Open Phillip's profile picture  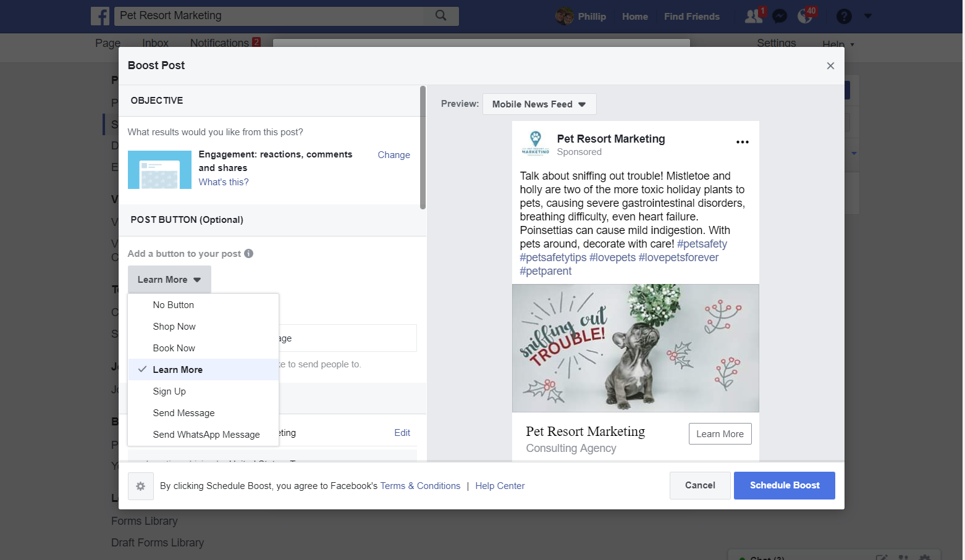click(x=564, y=16)
